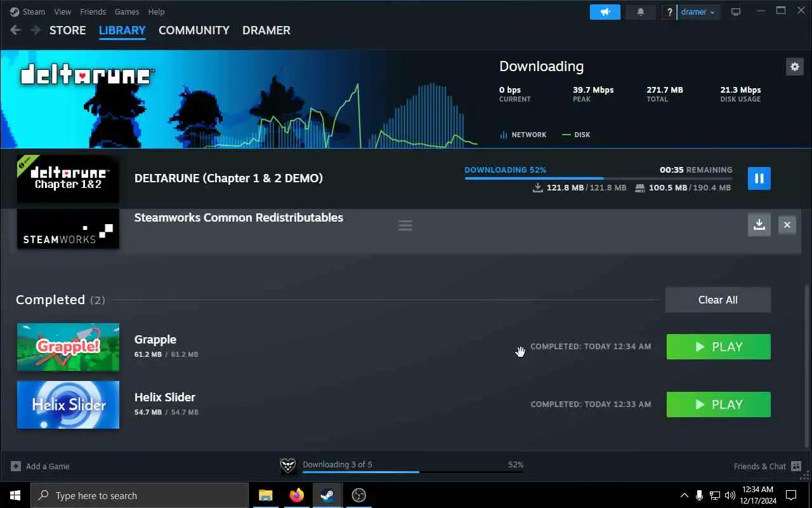Open File Explorer from the taskbar
Image resolution: width=812 pixels, height=508 pixels.
point(266,495)
